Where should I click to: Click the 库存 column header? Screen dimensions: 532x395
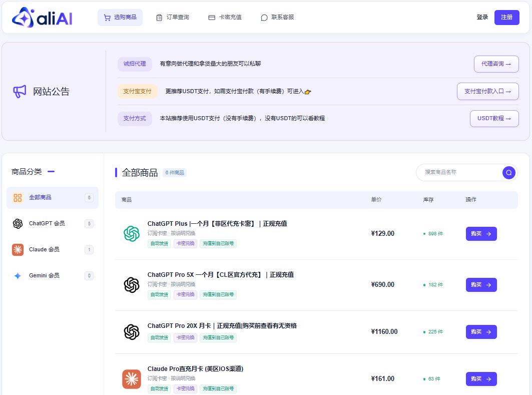[428, 200]
